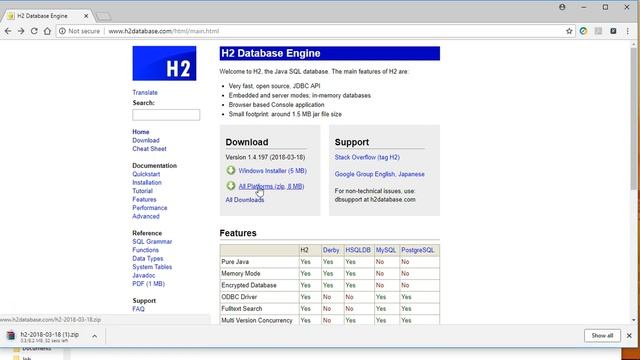Go to Home in sidebar
Image resolution: width=640 pixels, height=360 pixels.
point(141,132)
